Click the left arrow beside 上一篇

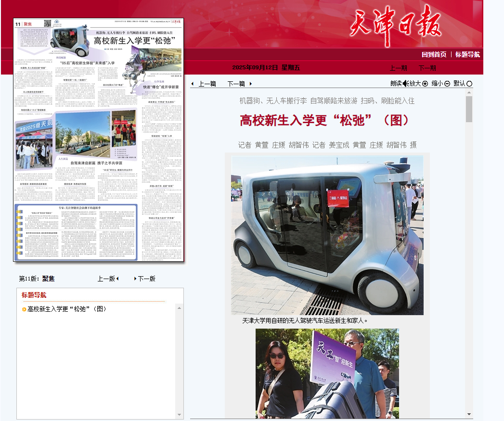pyautogui.click(x=193, y=84)
